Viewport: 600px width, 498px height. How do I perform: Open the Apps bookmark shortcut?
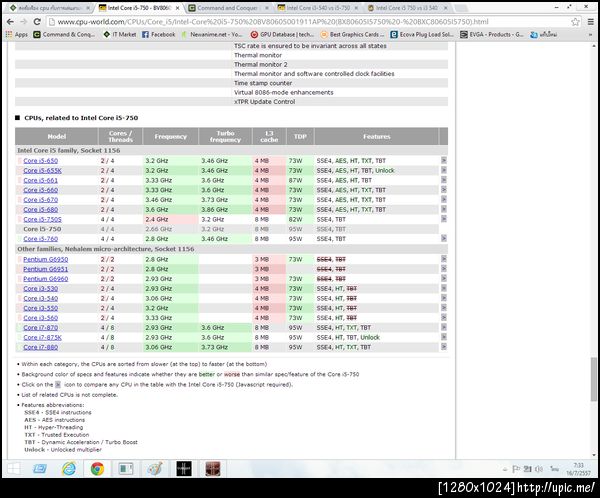point(16,34)
